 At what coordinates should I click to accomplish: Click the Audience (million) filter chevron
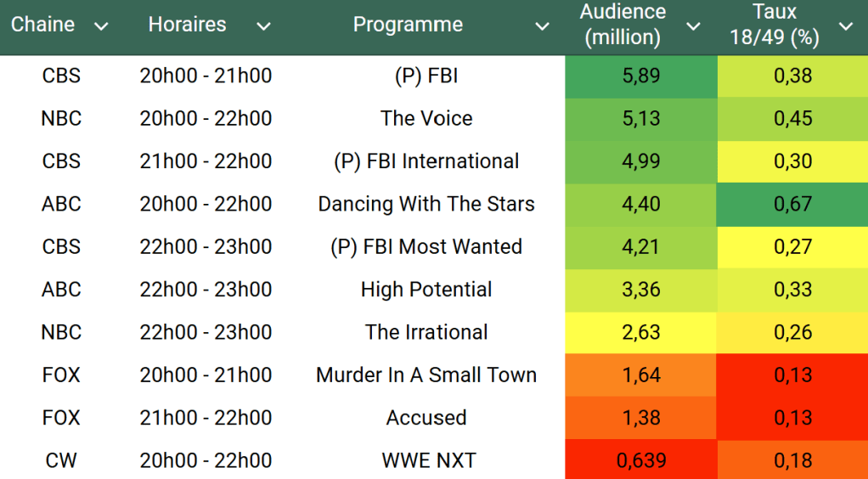693,27
